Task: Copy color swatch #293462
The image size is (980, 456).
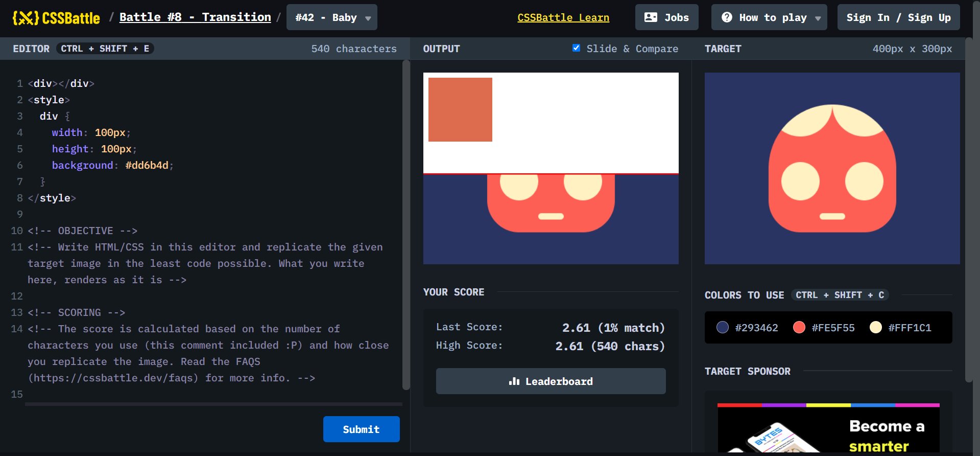Action: 748,328
